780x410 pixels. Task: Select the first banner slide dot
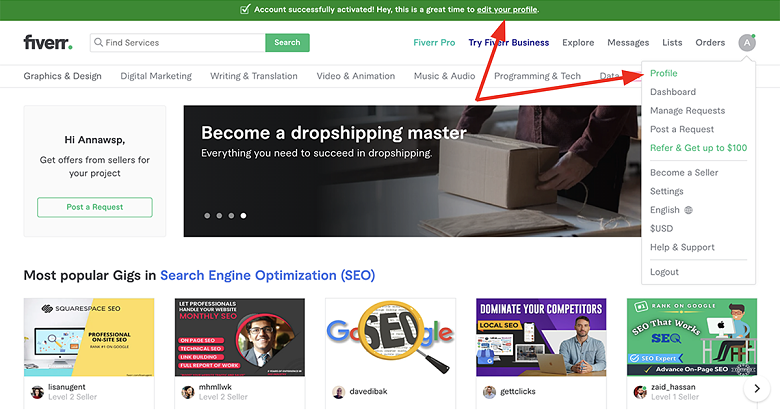coord(207,215)
